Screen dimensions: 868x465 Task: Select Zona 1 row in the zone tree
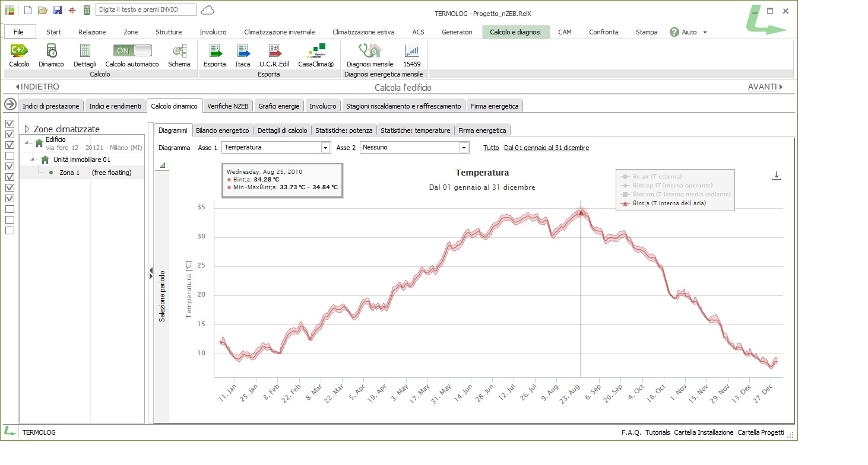point(82,173)
